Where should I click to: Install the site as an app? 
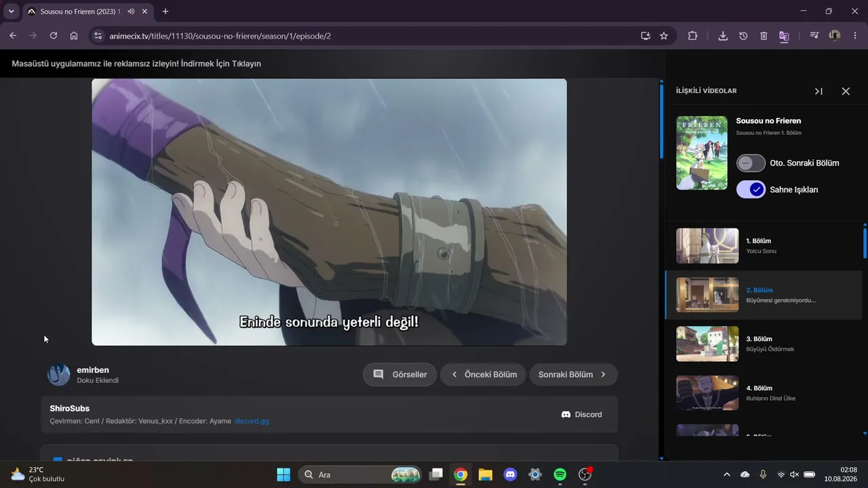pyautogui.click(x=646, y=36)
